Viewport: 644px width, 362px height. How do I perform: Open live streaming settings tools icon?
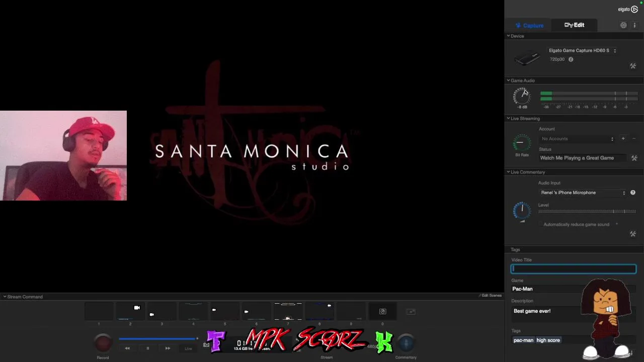[634, 158]
